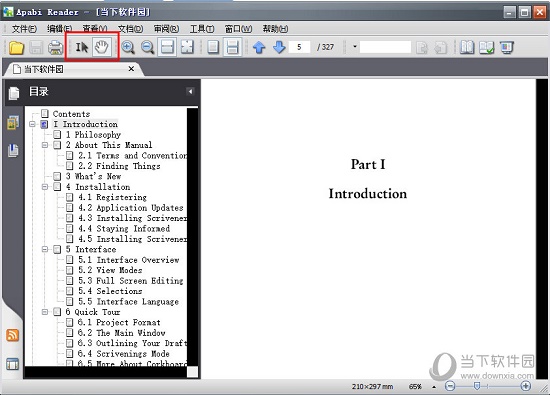This screenshot has height=395, width=550.
Task: Open the table of contents sidebar icon
Action: [14, 93]
